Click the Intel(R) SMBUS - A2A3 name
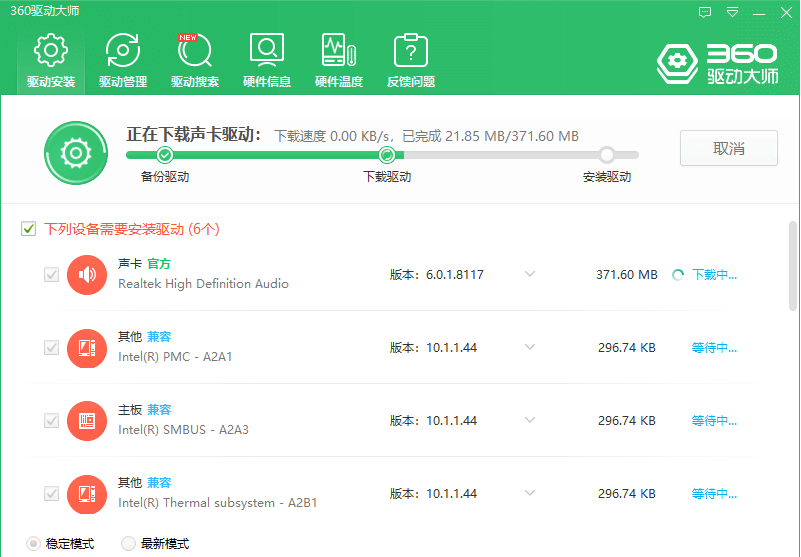This screenshot has width=801, height=557. (183, 430)
